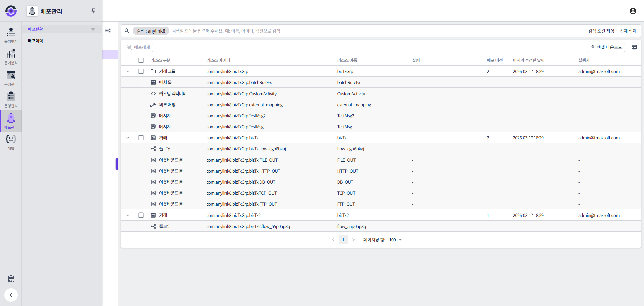Click 배포해제 undeploy button
This screenshot has width=644, height=306.
click(x=138, y=47)
